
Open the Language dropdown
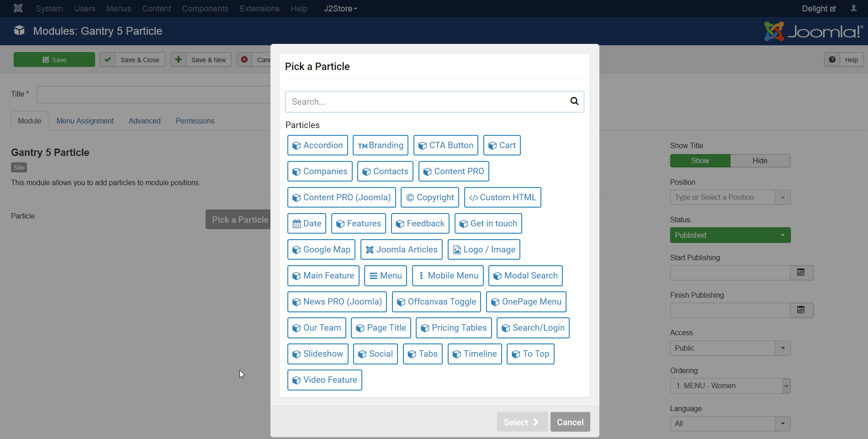click(783, 423)
